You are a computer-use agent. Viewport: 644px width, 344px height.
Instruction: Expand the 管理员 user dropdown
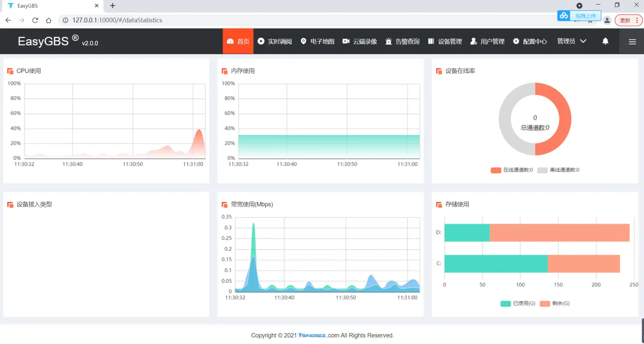[x=571, y=41]
